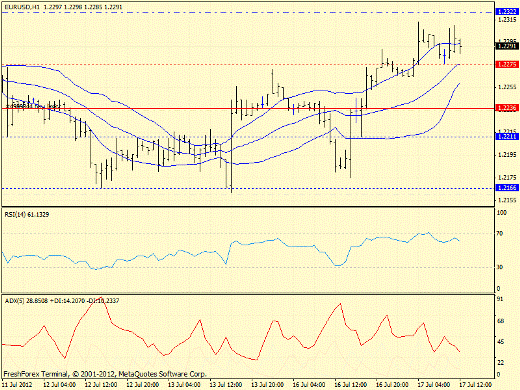The image size is (520, 390).
Task: Select the red dashed line at 1.2275
Action: coord(248,64)
